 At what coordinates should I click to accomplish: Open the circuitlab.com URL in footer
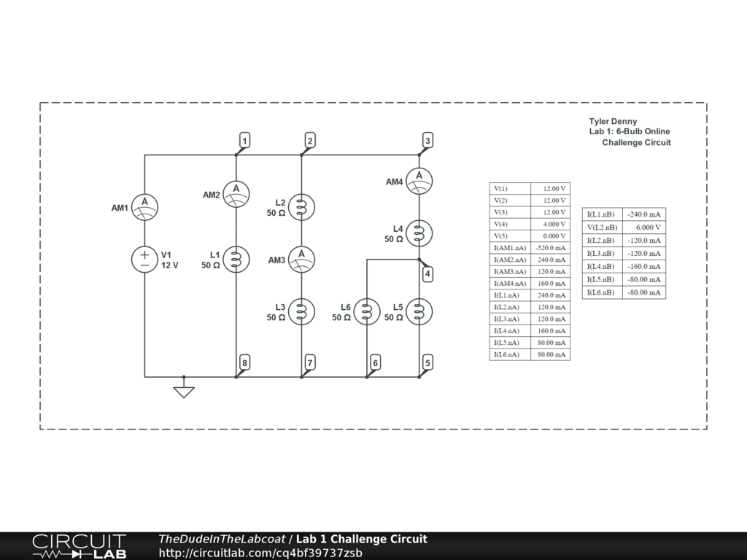click(x=260, y=553)
